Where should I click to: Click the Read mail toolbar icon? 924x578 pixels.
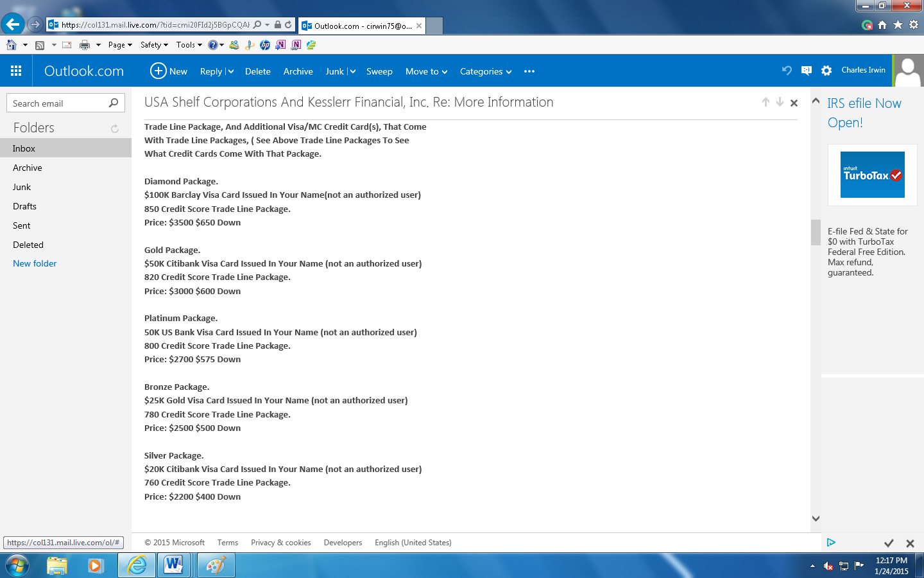click(67, 45)
